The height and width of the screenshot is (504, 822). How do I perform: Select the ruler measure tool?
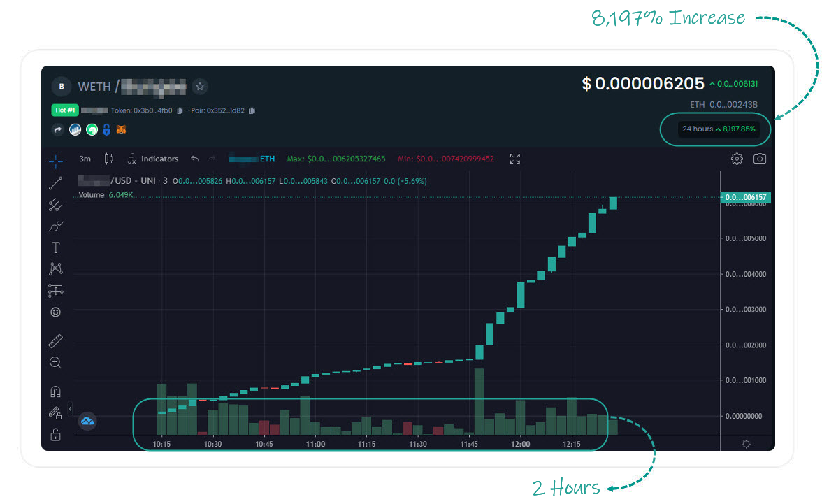point(55,341)
